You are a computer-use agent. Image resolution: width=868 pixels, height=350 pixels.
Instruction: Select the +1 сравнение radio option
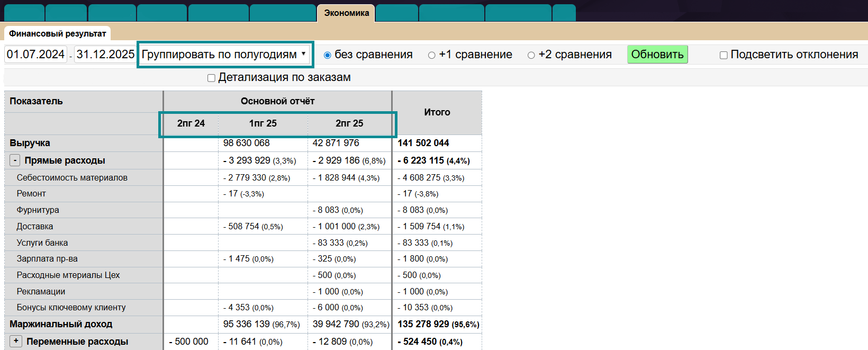click(432, 55)
